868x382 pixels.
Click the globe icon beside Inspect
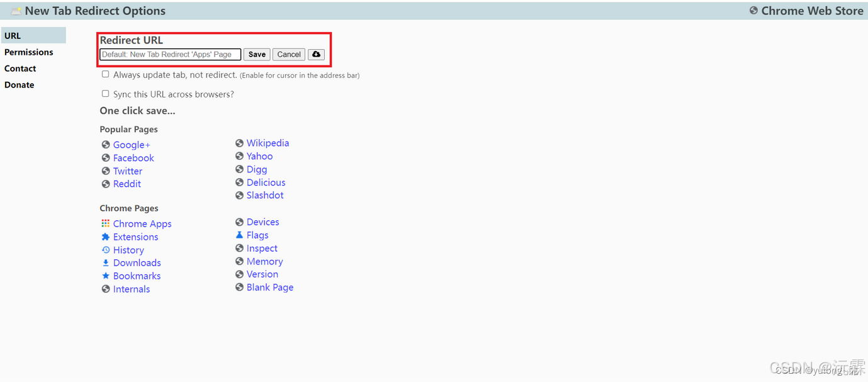(239, 248)
